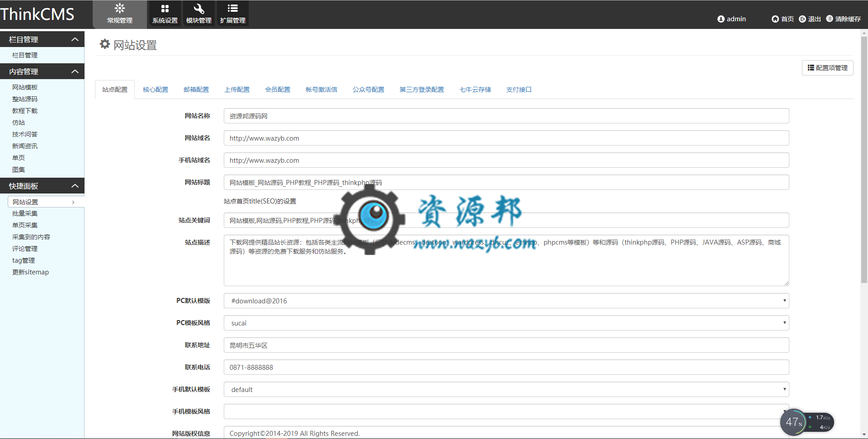Select 网站设置 in quick panel
The width and height of the screenshot is (868, 439).
click(x=46, y=202)
